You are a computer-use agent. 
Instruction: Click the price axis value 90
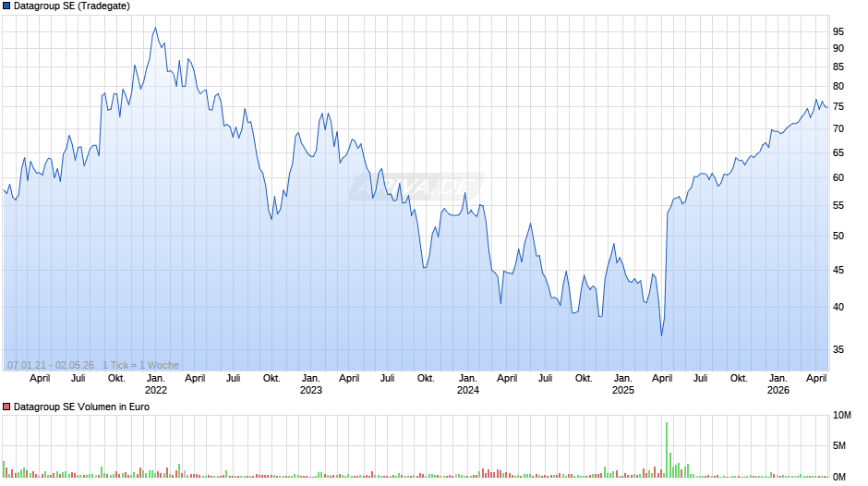838,49
